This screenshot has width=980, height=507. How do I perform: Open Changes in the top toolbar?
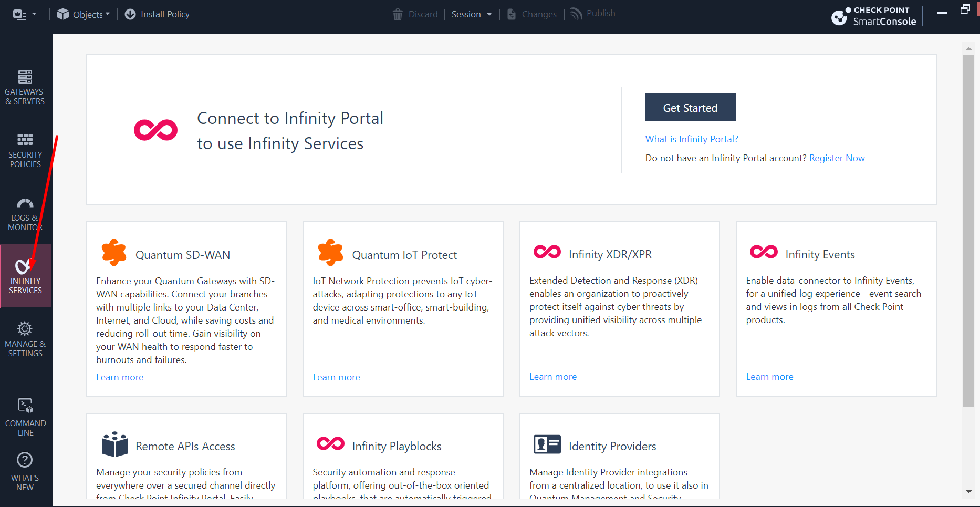point(531,14)
